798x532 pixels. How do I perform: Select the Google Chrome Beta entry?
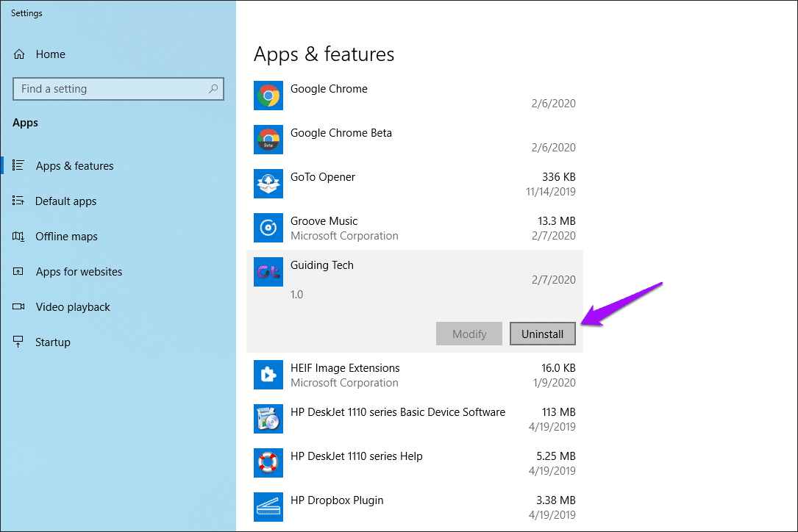[414, 140]
